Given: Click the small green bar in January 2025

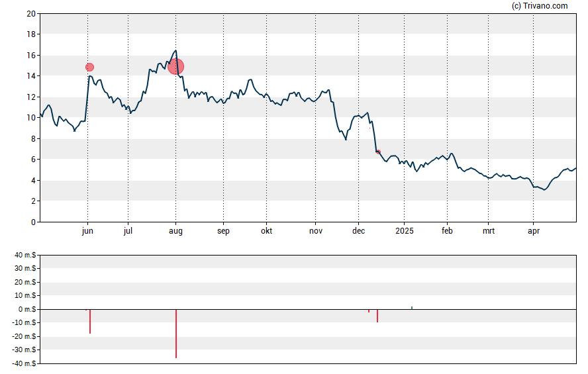Looking at the screenshot, I should pyautogui.click(x=412, y=308).
